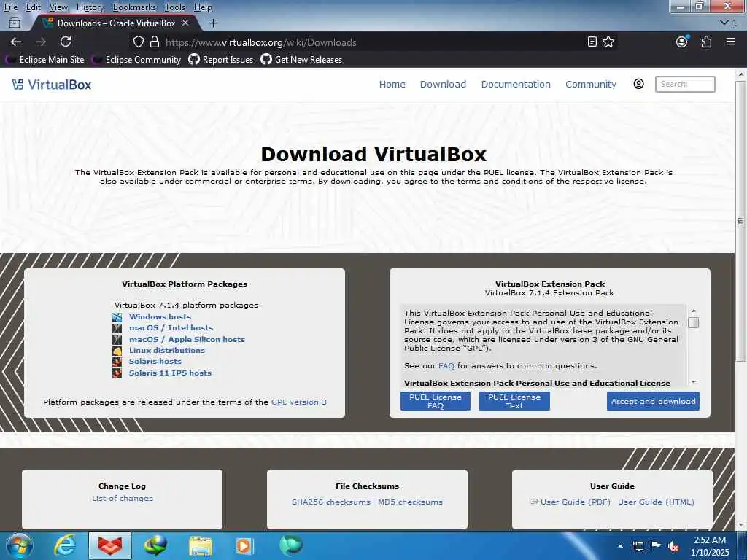Close the Downloads – Oracle VirtualBox tab
This screenshot has width=747, height=560.
tap(185, 23)
